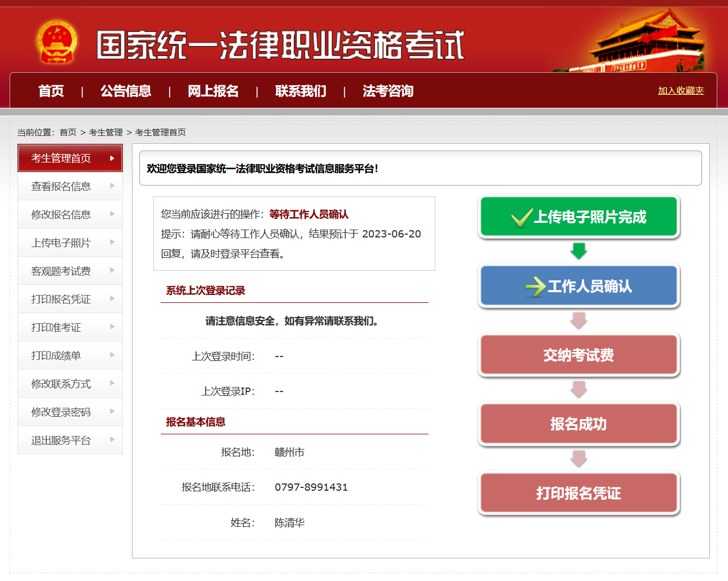Click the arrow icon on 工作人员确认 step
Image resolution: width=728 pixels, height=581 pixels.
[535, 287]
